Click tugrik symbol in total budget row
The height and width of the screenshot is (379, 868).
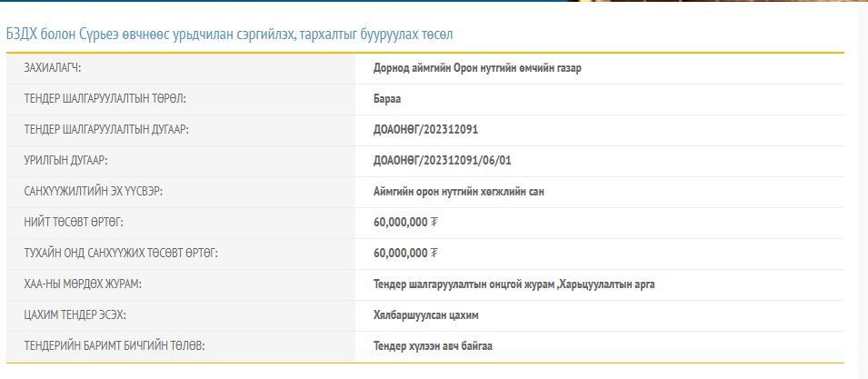pos(434,223)
